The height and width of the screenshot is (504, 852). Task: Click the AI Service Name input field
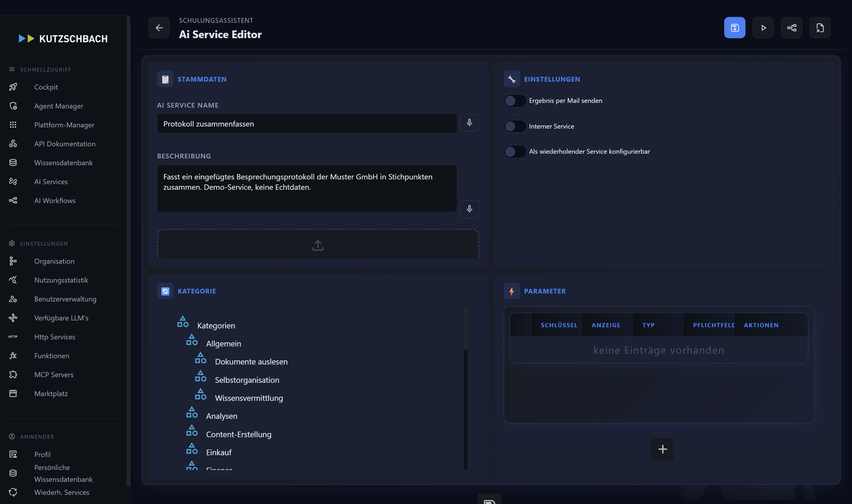pos(307,124)
